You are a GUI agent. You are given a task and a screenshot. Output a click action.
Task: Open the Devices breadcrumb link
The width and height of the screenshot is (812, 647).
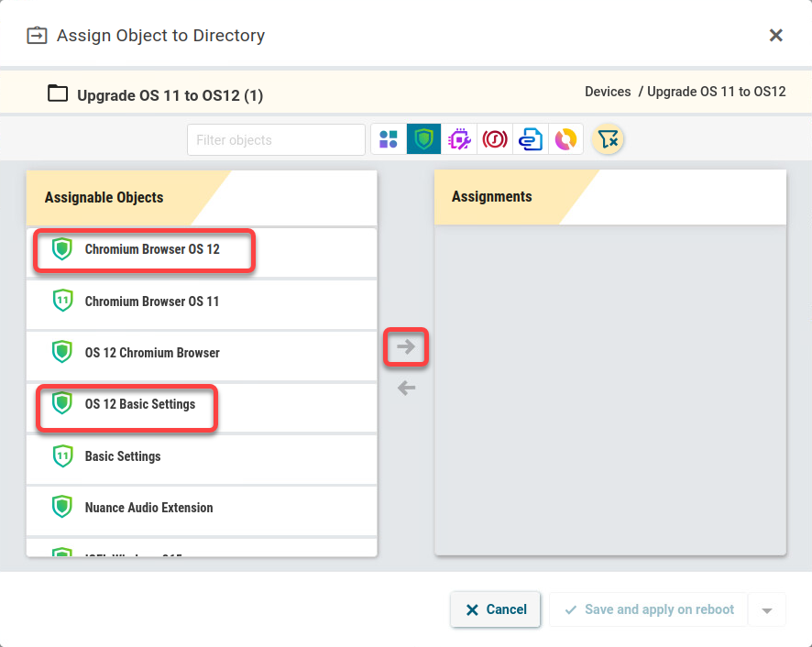(x=608, y=92)
